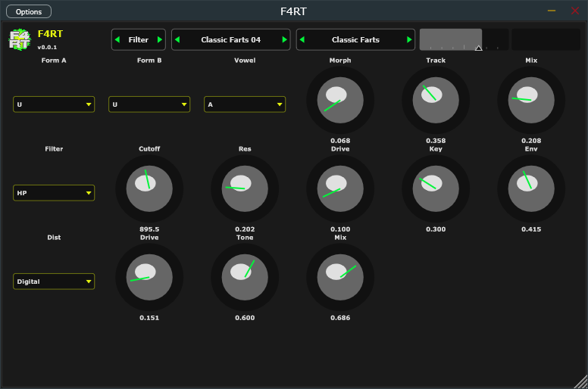Viewport: 588px width, 389px height.
Task: Click the Cutoff value 895.5
Action: [149, 229]
